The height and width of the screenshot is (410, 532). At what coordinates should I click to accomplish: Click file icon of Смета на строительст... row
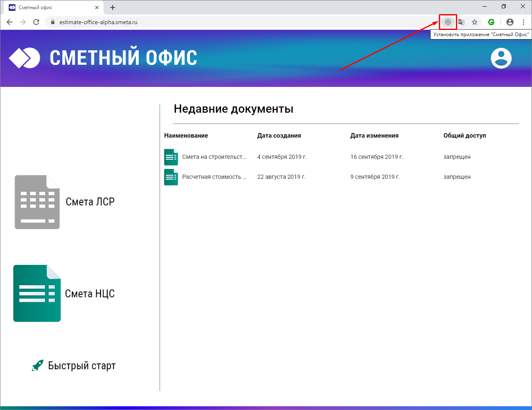point(171,157)
